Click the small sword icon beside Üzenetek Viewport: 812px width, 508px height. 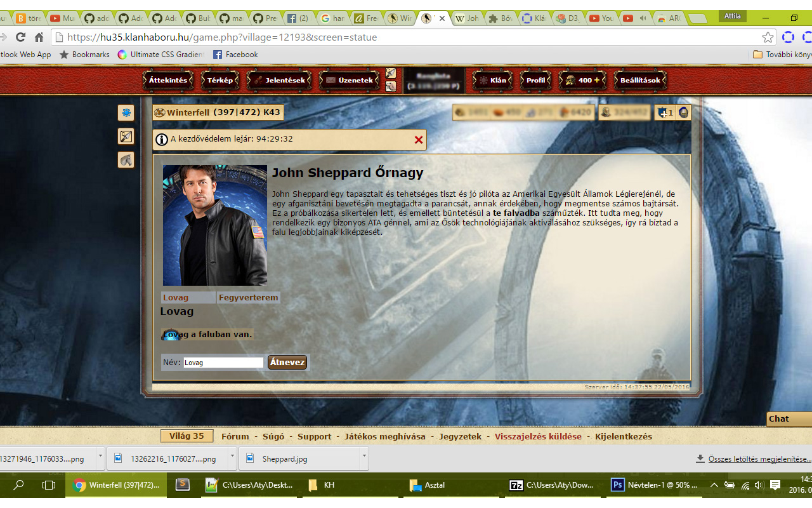click(391, 73)
